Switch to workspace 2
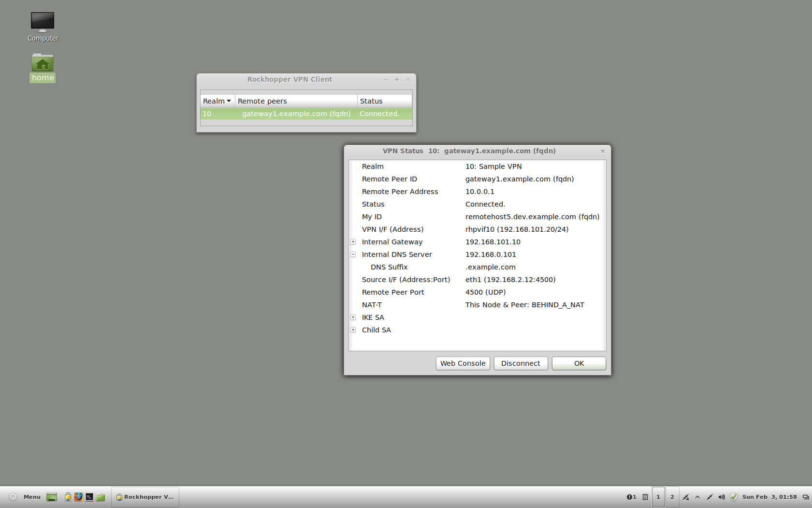 (x=672, y=497)
